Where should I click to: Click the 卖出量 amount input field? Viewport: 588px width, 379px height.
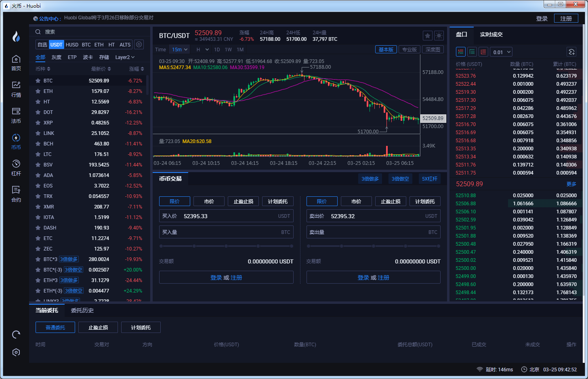coord(374,232)
